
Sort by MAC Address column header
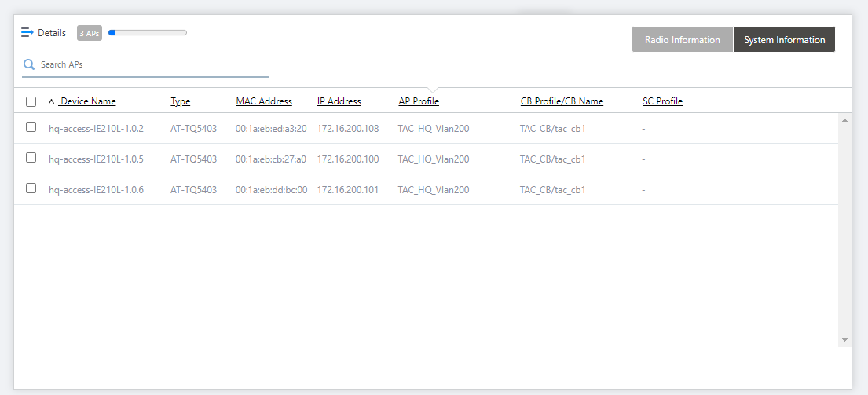click(x=264, y=101)
